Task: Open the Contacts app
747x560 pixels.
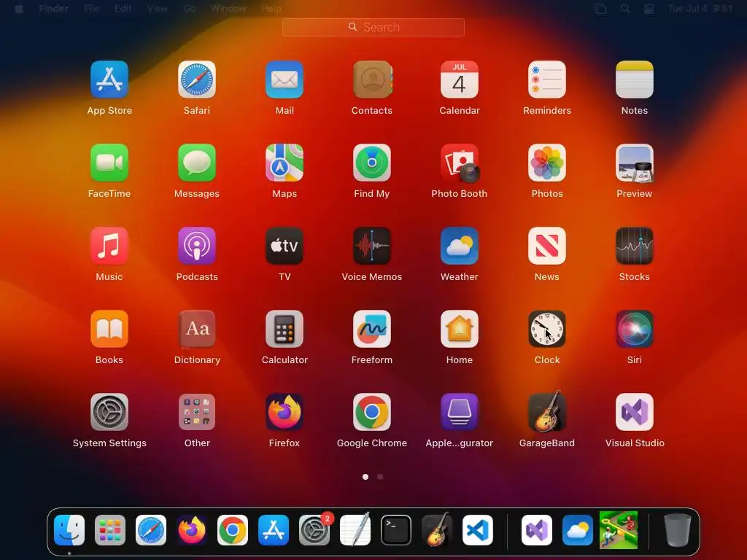Action: tap(372, 79)
